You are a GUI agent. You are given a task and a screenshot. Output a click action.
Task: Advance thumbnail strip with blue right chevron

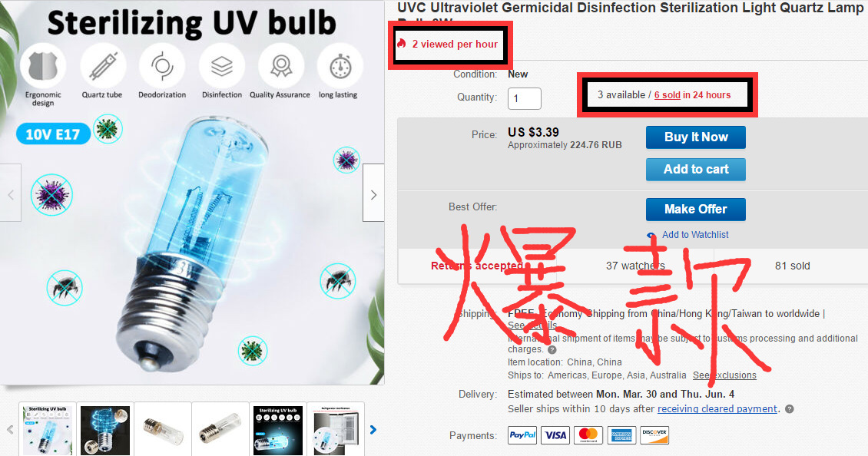click(373, 429)
